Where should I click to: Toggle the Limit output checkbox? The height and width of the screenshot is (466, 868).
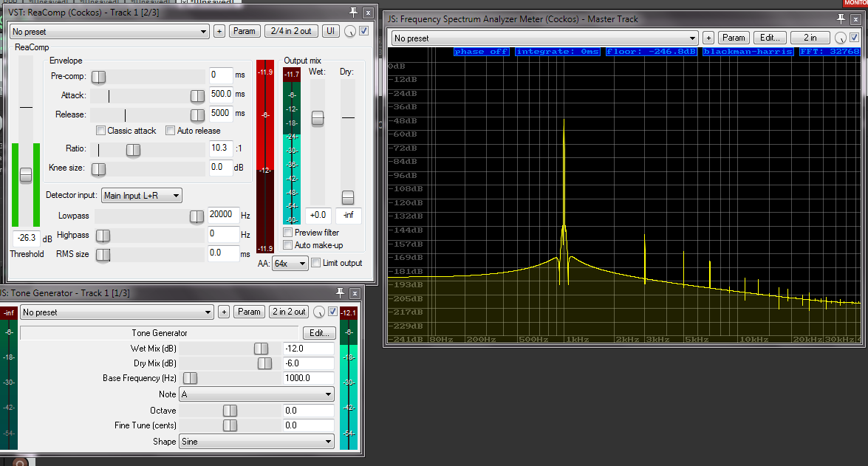tap(316, 263)
